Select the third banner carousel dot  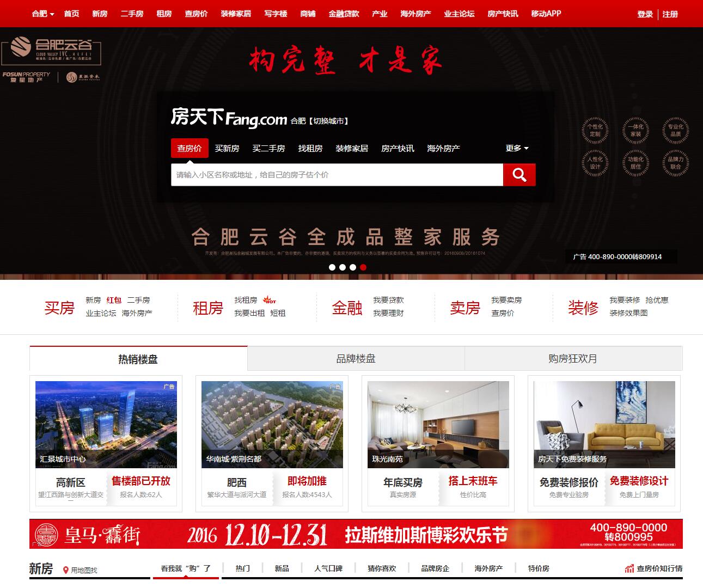tap(353, 267)
